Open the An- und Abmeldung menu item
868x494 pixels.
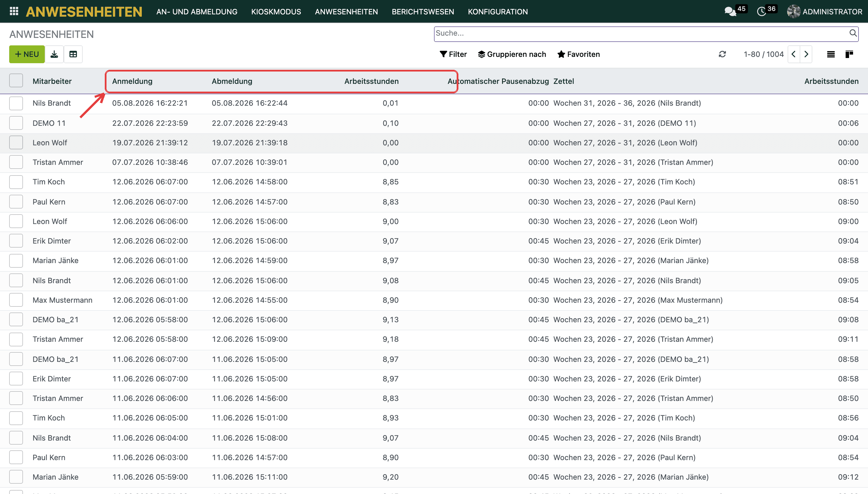pos(197,11)
